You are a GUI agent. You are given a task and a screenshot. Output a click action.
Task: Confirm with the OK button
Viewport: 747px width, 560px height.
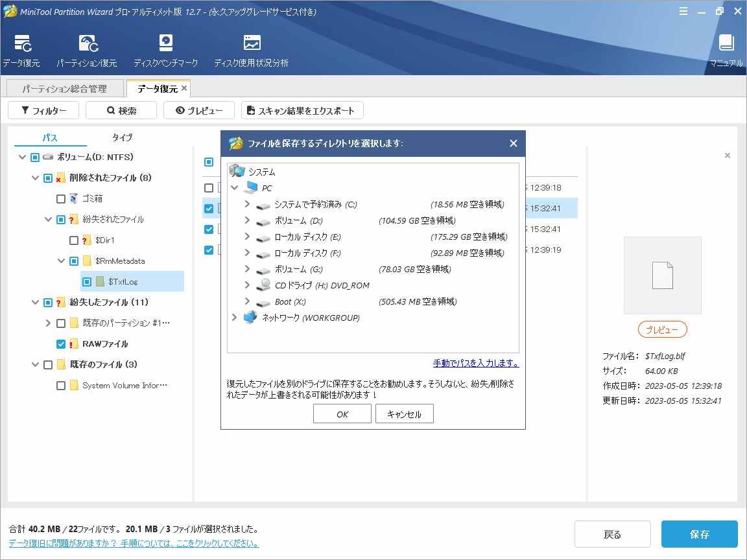[x=342, y=414]
